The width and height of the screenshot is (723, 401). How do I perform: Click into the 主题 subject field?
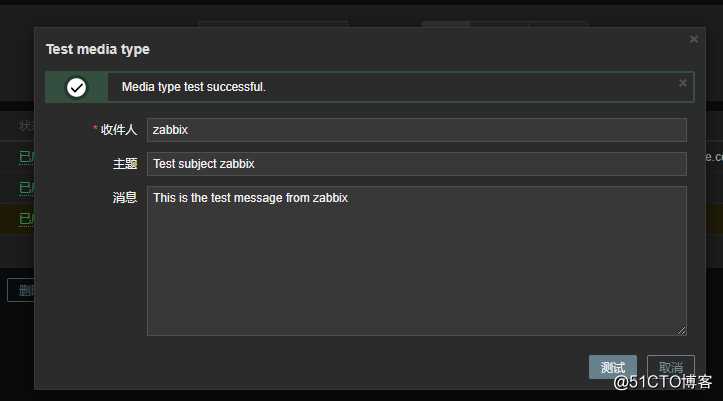[417, 164]
